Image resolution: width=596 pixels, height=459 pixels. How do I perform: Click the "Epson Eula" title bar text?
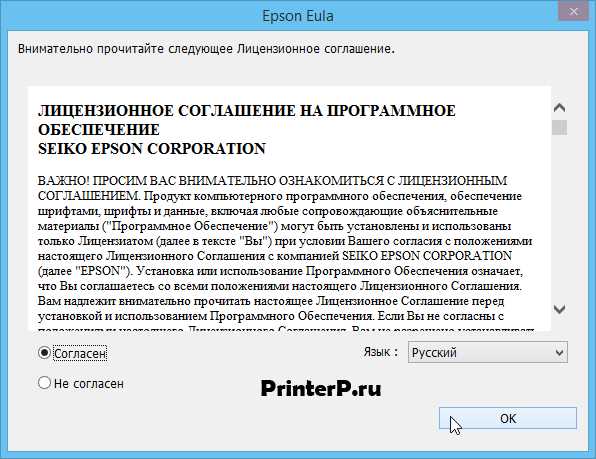point(298,16)
